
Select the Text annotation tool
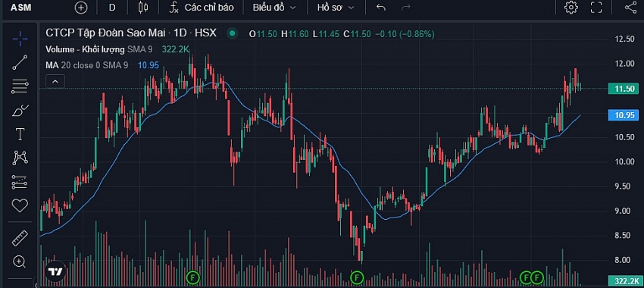(x=20, y=134)
